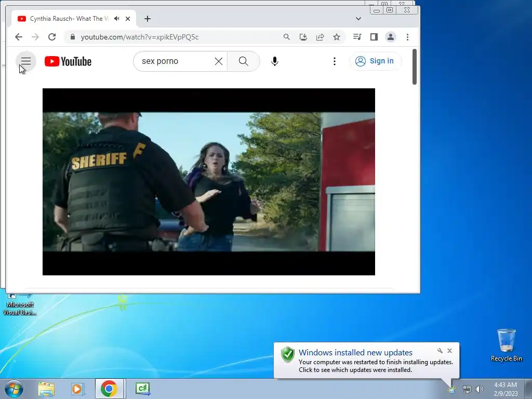This screenshot has height=399, width=532.
Task: Go forward in browser history
Action: pyautogui.click(x=35, y=37)
